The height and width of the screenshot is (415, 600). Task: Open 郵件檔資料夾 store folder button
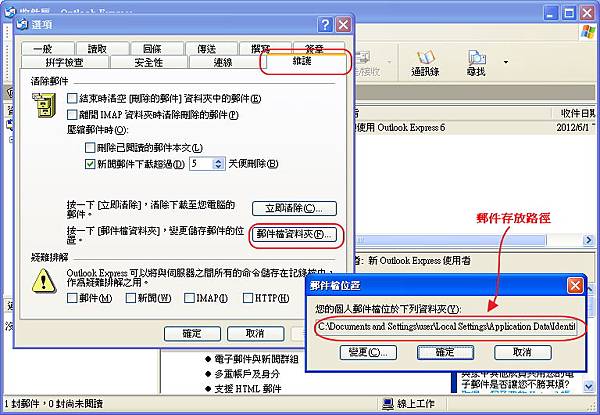(294, 234)
